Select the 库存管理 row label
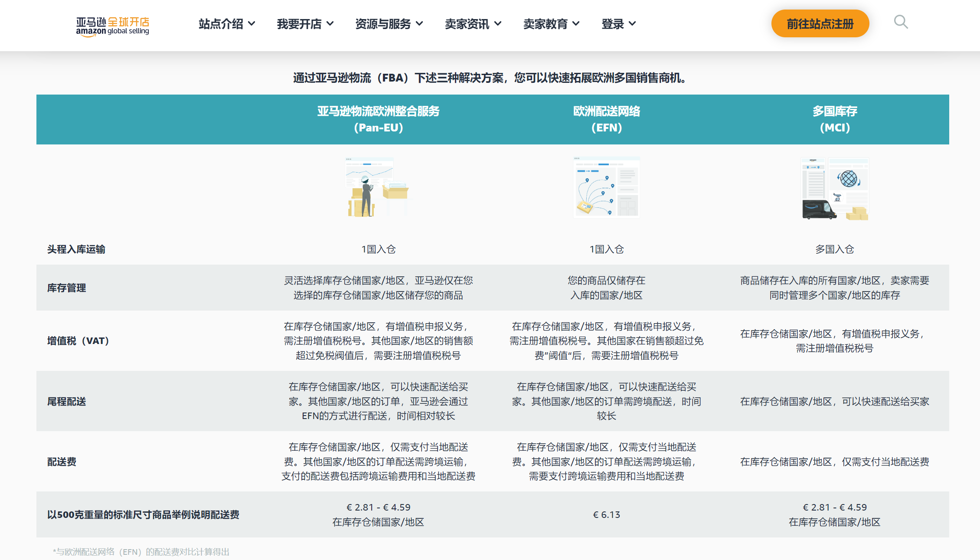 66,288
